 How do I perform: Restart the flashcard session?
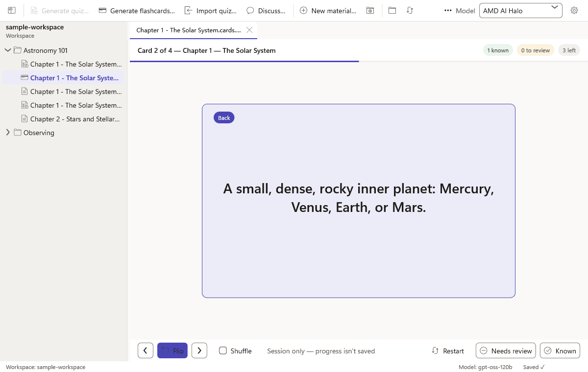(x=448, y=351)
